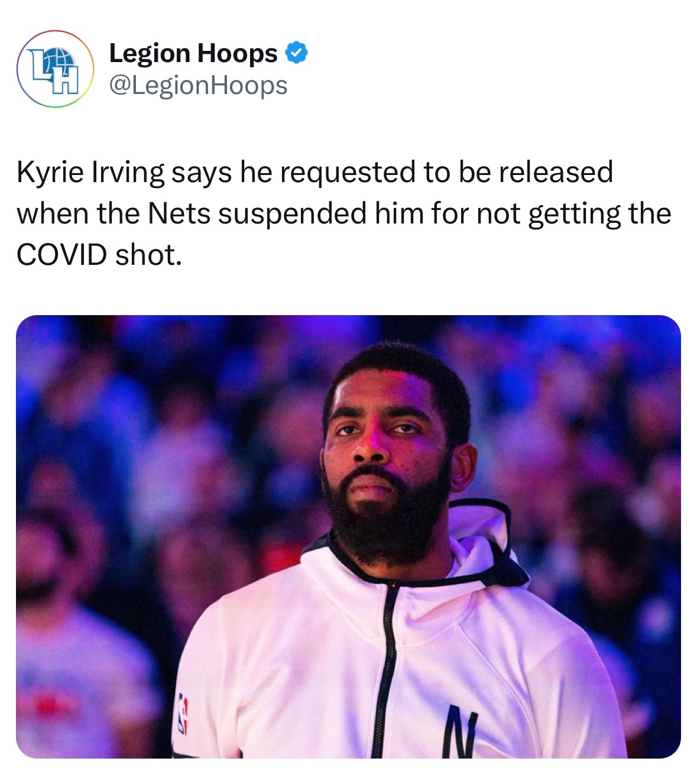Open the Legion Hoops display name

tap(193, 53)
